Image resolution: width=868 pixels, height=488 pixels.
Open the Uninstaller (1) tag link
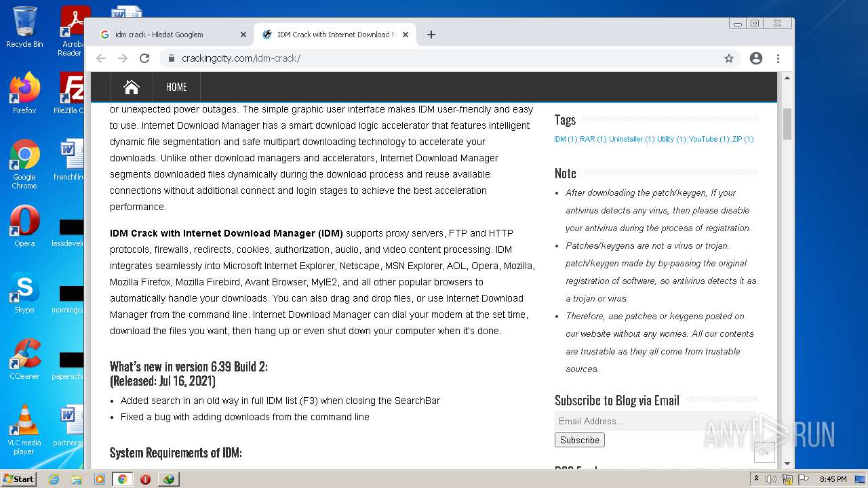(632, 139)
